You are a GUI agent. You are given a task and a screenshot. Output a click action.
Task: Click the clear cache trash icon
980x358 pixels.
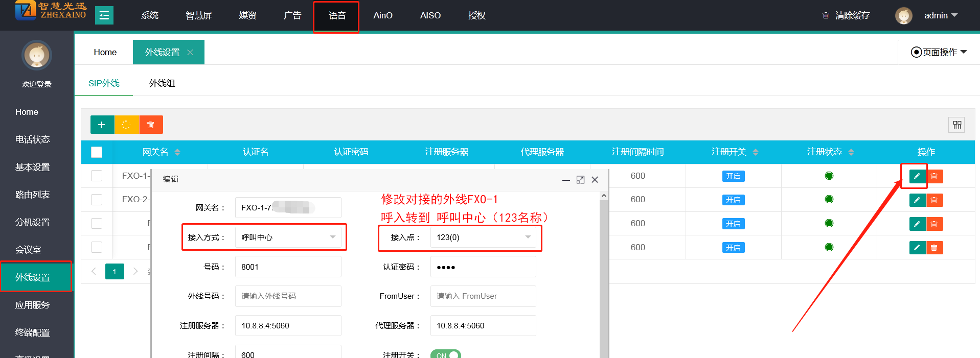coord(826,16)
